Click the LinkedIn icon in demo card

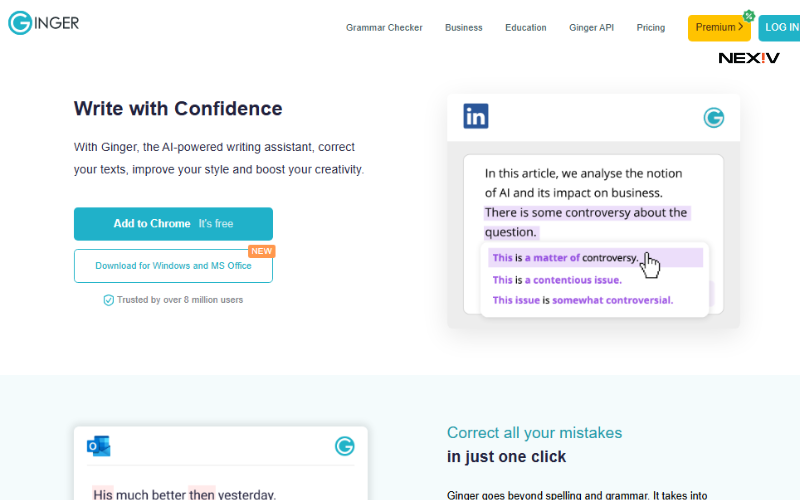476,116
